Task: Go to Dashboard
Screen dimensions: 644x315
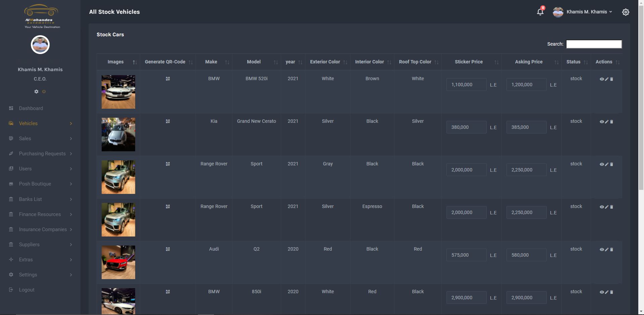Action: 40,108
